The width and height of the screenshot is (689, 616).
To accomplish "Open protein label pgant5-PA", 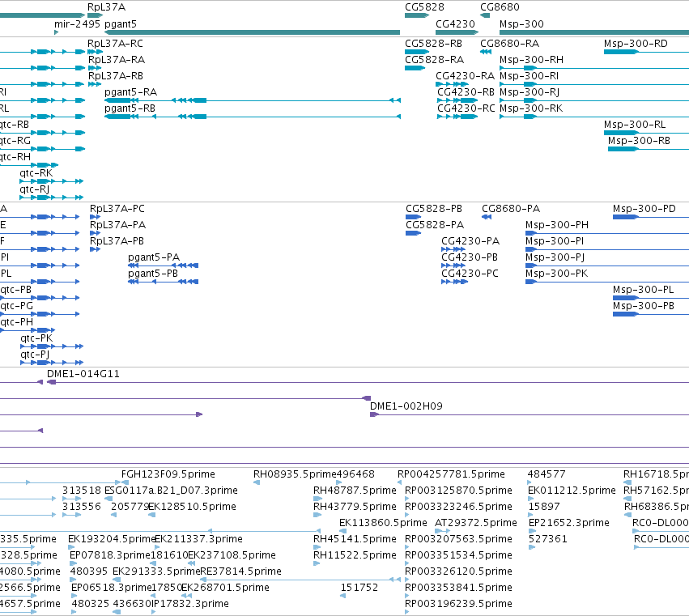I will click(154, 257).
